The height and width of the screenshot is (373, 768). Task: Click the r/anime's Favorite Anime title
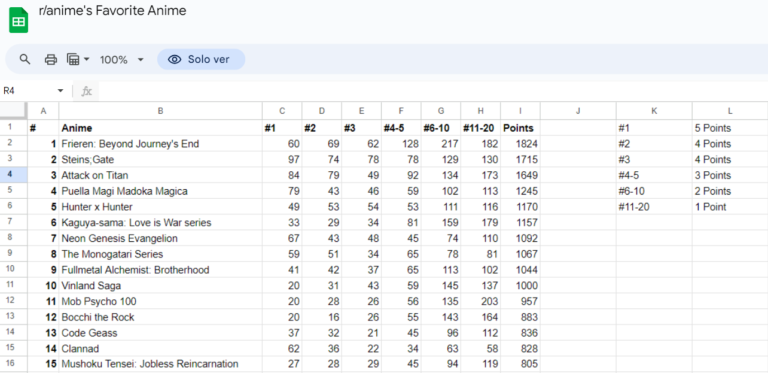click(112, 10)
